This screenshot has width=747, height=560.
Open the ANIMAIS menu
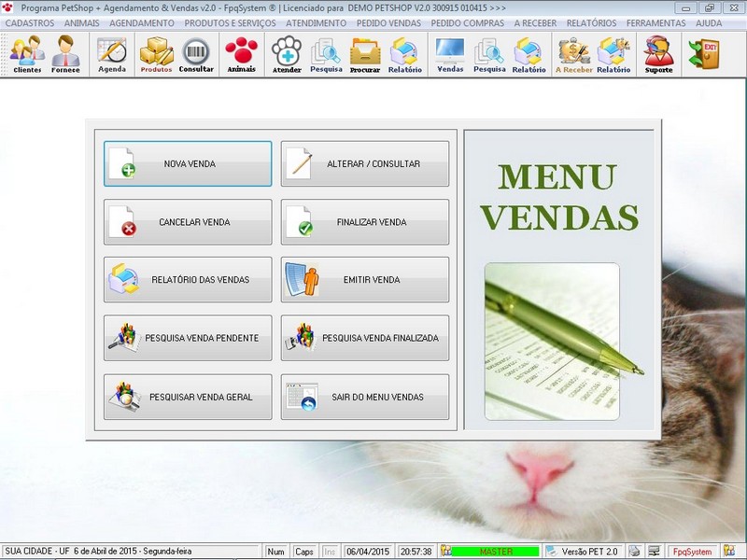82,22
